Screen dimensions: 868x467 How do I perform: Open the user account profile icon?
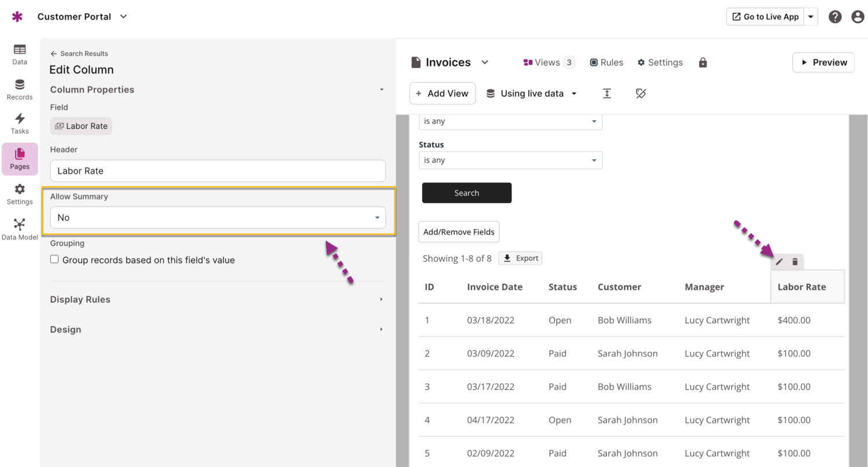858,17
